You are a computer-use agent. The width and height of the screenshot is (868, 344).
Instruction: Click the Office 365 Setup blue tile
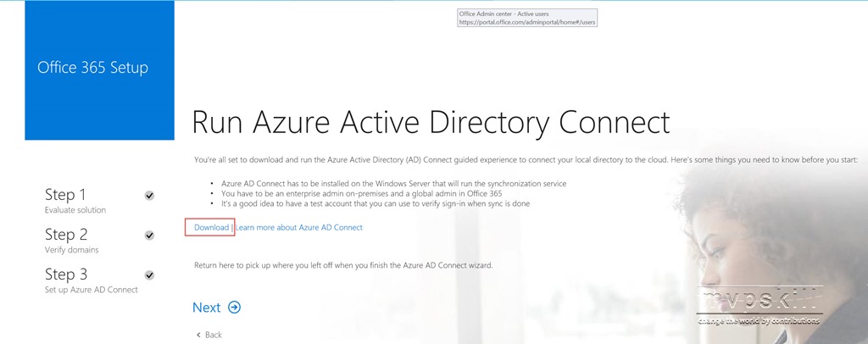tap(100, 70)
